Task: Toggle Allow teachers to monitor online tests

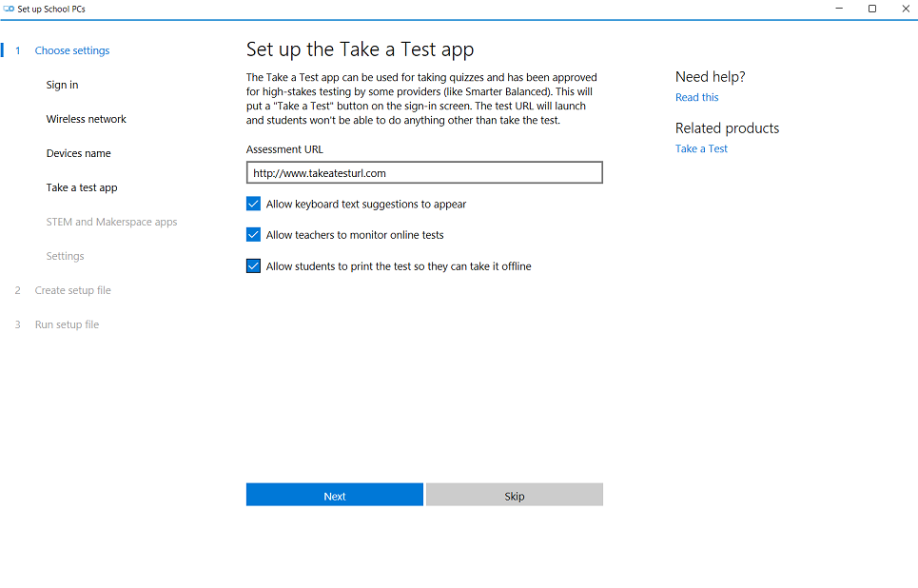Action: 253,235
